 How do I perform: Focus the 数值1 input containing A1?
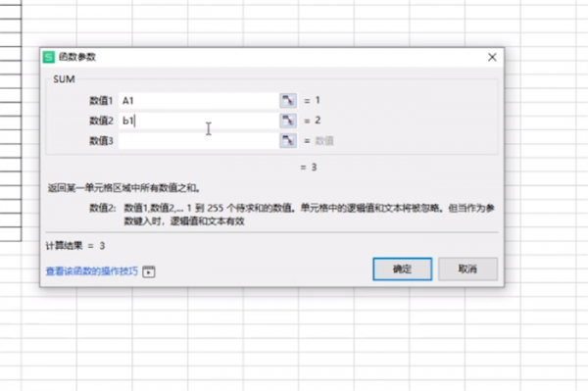tap(199, 101)
